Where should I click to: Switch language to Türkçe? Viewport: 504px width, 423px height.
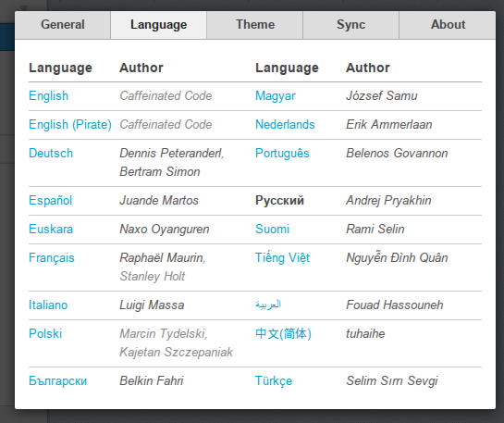[x=274, y=380]
